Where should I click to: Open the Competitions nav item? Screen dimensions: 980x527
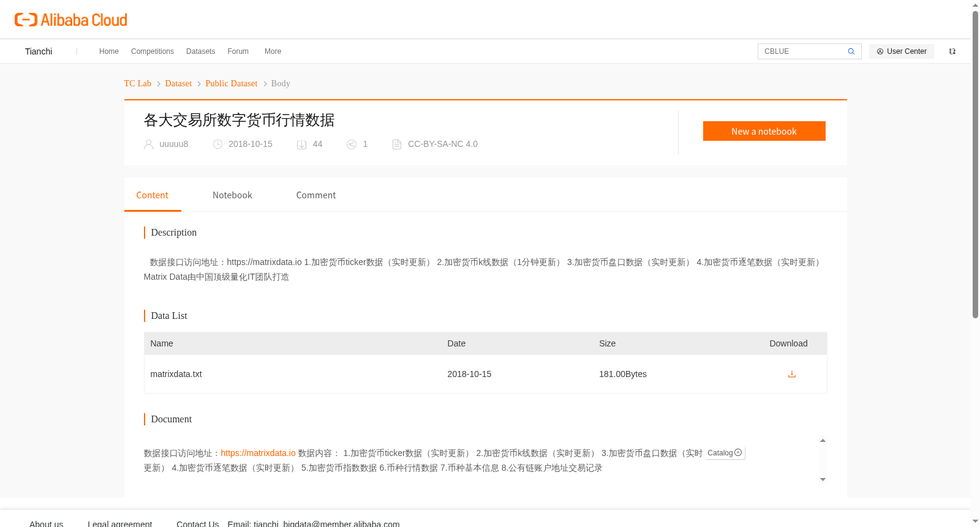[153, 51]
